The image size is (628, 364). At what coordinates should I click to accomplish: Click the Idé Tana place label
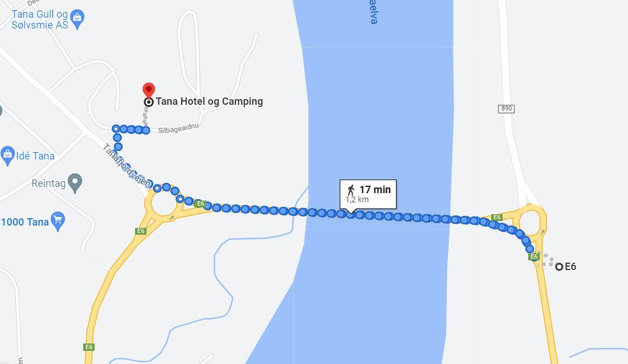coord(35,156)
